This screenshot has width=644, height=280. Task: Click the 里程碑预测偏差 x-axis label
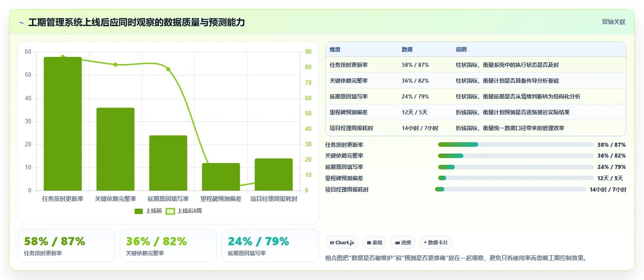coord(221,199)
